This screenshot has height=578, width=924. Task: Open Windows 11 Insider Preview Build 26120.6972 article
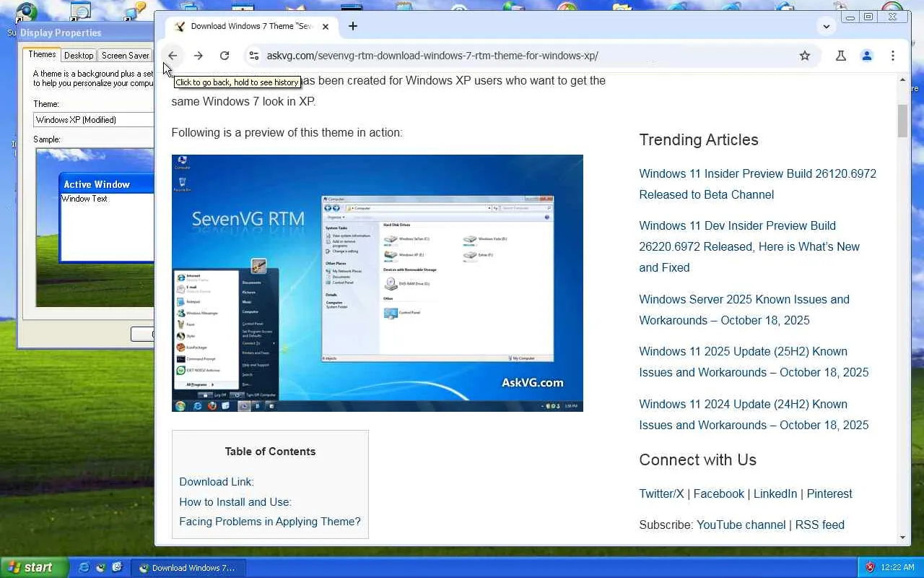(757, 184)
